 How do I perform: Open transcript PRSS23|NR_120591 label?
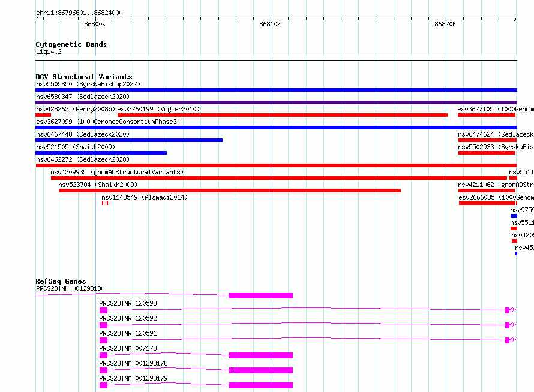(x=128, y=333)
